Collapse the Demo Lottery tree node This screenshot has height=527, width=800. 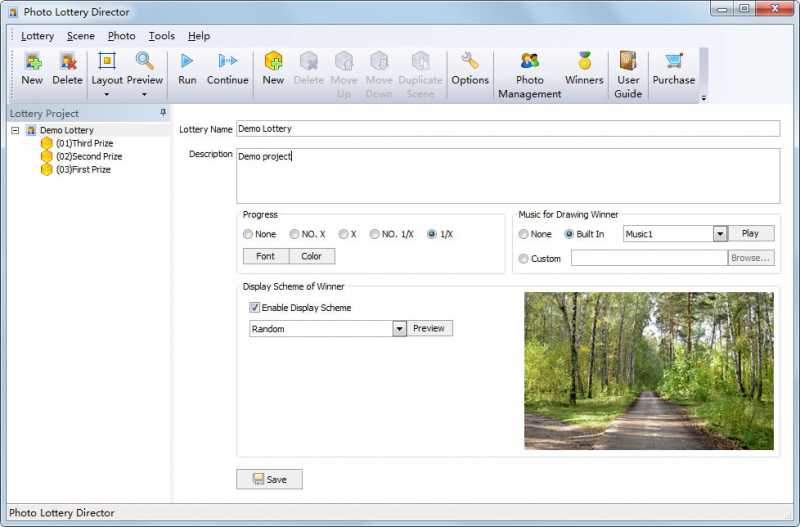(x=15, y=130)
